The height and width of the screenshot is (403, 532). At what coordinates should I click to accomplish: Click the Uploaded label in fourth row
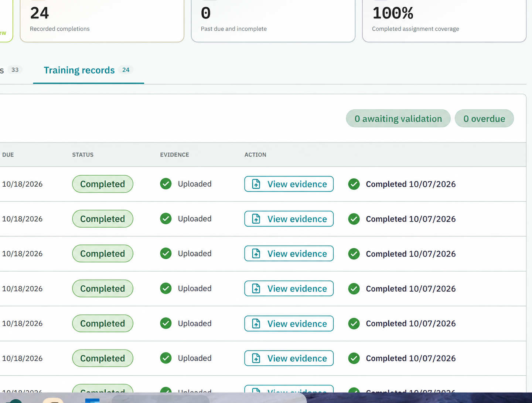195,288
